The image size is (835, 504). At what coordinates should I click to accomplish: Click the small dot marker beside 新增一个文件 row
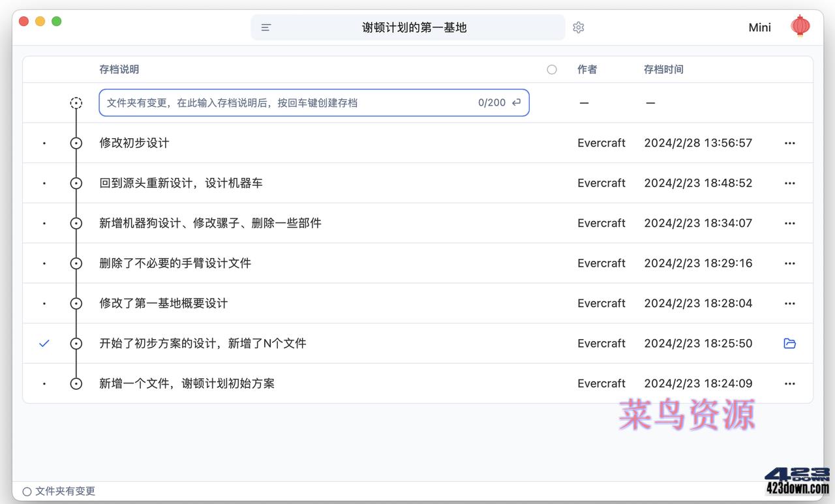click(44, 383)
